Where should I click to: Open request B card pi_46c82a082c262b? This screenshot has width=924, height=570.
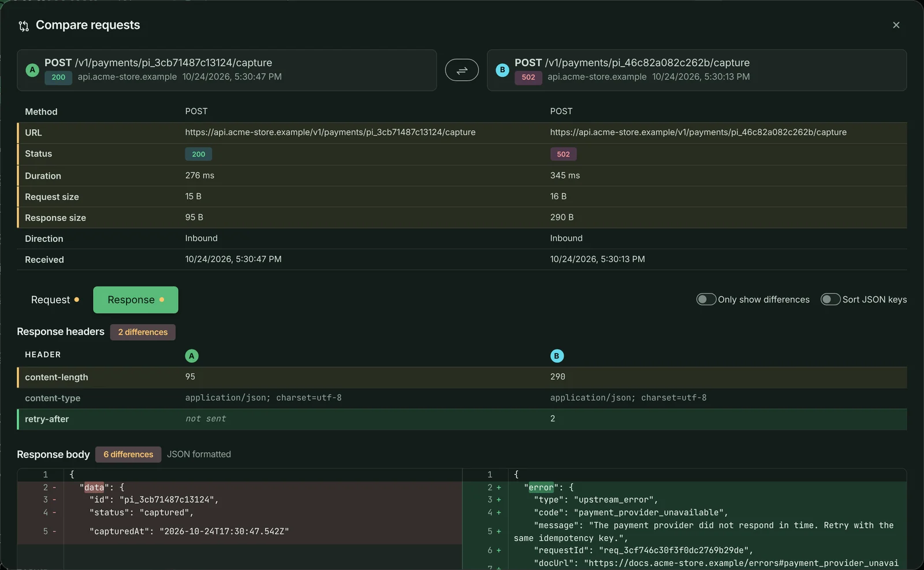click(x=696, y=70)
